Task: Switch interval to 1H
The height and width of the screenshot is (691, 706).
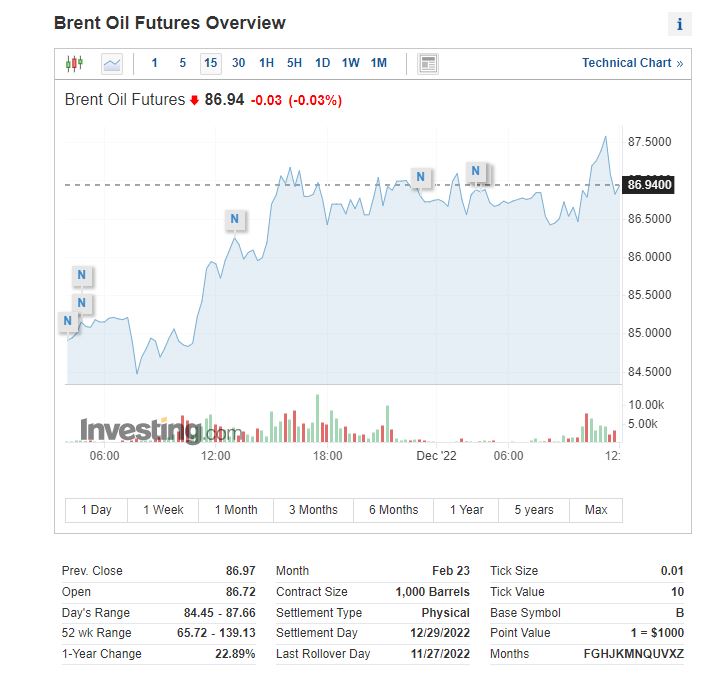Action: click(x=267, y=63)
